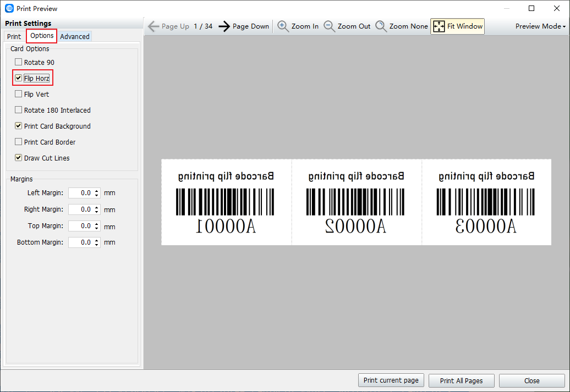570x392 pixels.
Task: Click the Print Preview app icon
Action: coord(9,8)
